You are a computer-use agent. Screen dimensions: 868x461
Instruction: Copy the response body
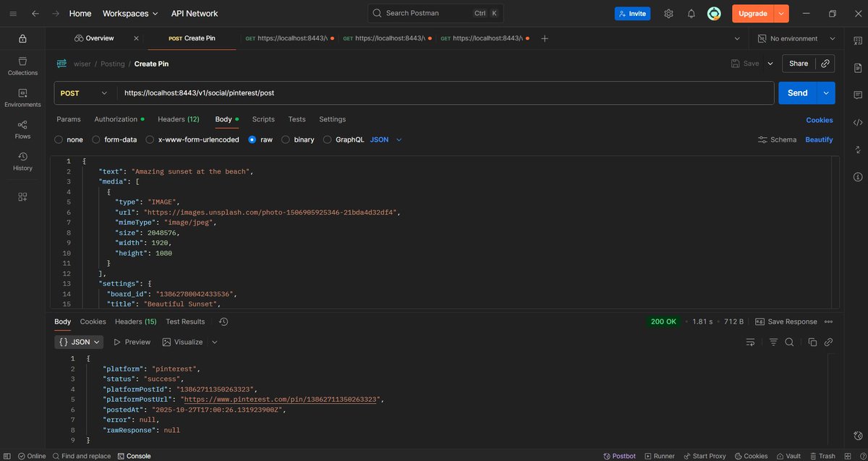pos(812,342)
